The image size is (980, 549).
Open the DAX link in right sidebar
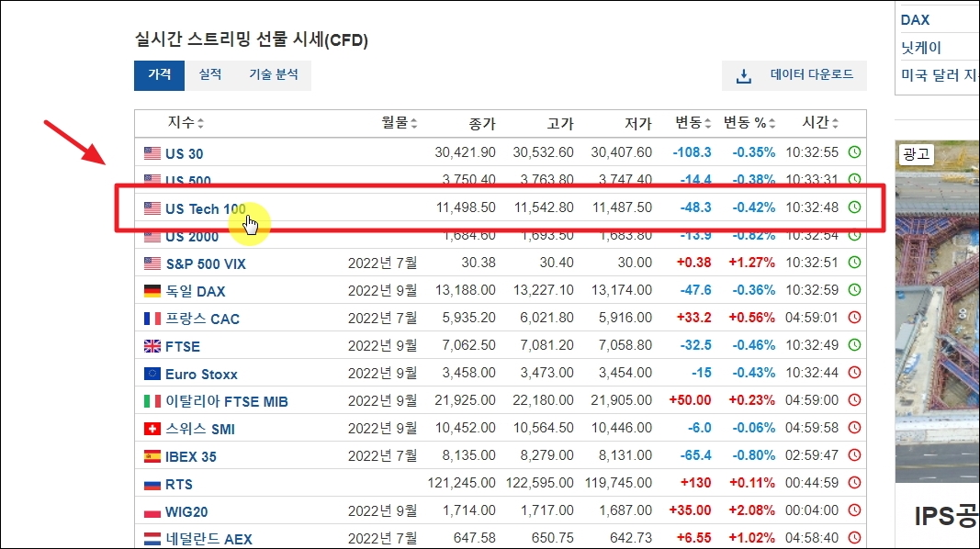pyautogui.click(x=915, y=20)
